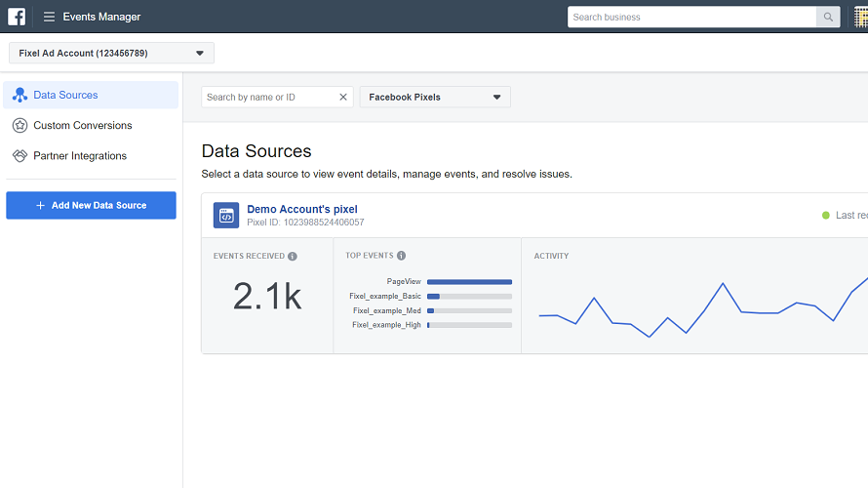Click the Search by name or ID field

tap(270, 98)
